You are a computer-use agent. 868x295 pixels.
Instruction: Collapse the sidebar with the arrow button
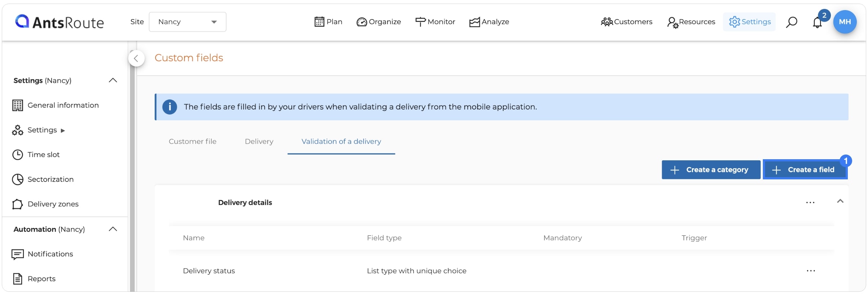coord(136,58)
